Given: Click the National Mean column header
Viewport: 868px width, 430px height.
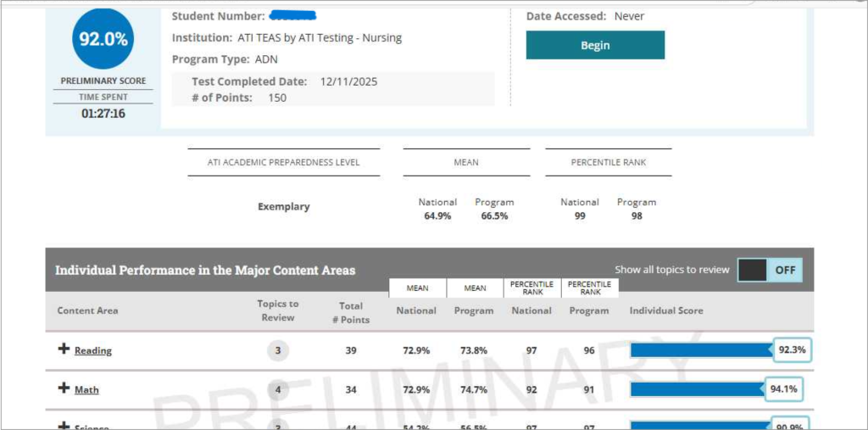Looking at the screenshot, I should pyautogui.click(x=416, y=310).
